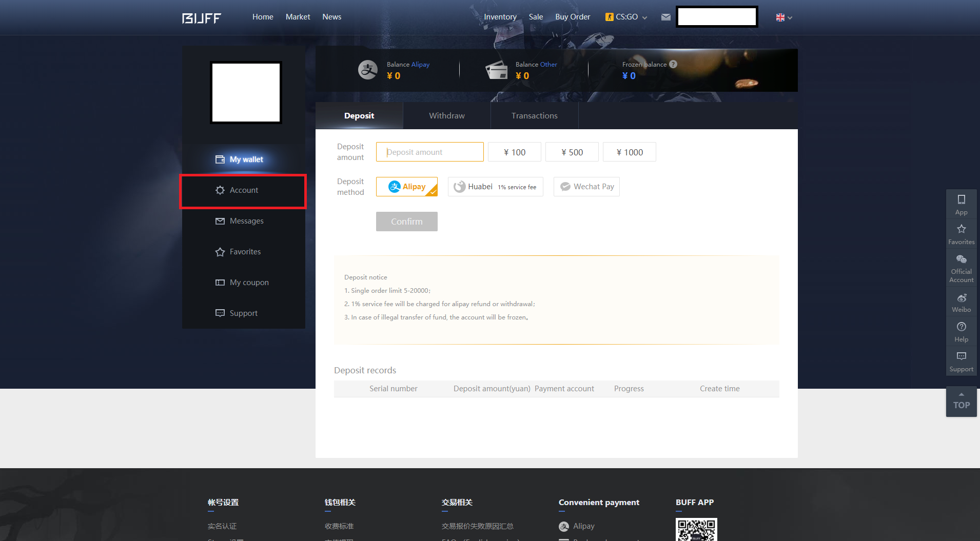The width and height of the screenshot is (980, 541).
Task: Click the Confirm deposit button
Action: (407, 222)
